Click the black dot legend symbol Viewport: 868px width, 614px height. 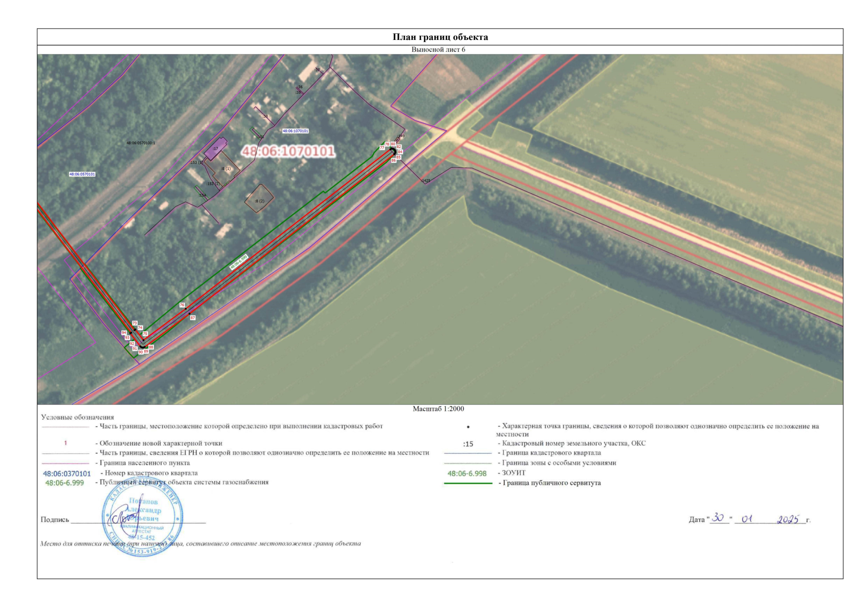tap(468, 427)
